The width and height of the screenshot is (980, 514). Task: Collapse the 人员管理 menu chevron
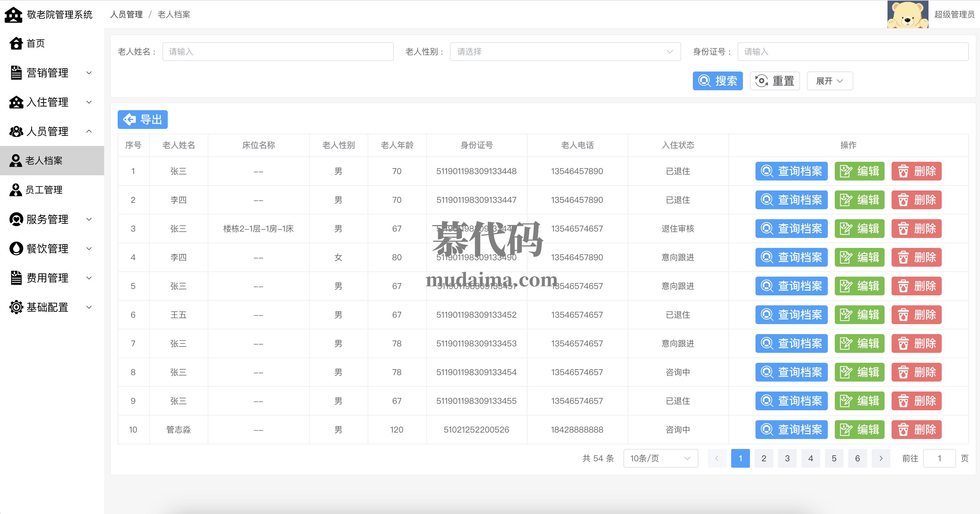point(89,131)
